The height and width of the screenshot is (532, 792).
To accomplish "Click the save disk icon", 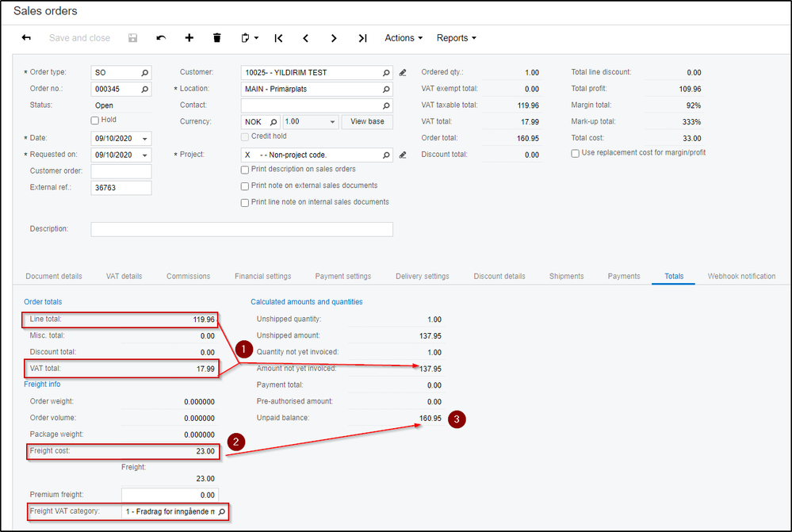I will coord(133,38).
